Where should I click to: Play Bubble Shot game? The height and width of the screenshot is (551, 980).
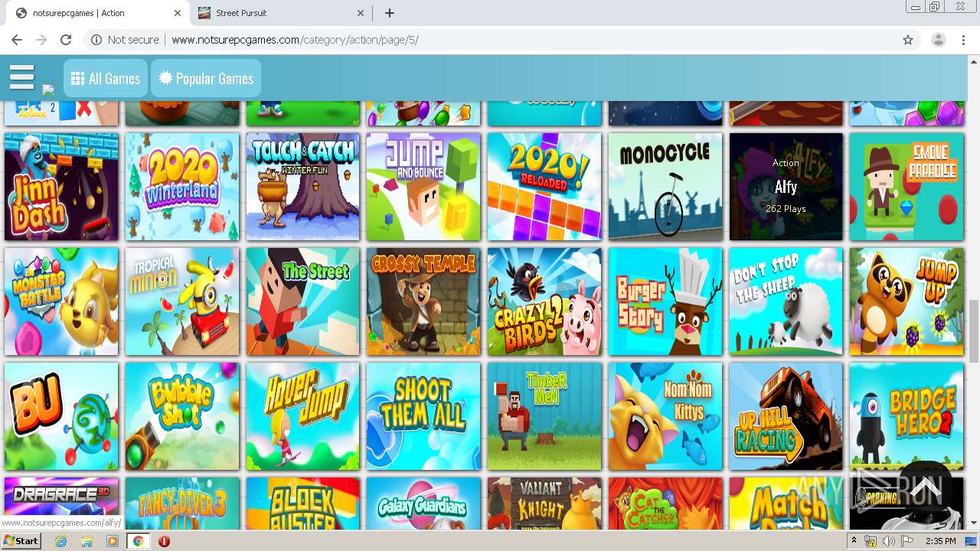click(x=182, y=416)
